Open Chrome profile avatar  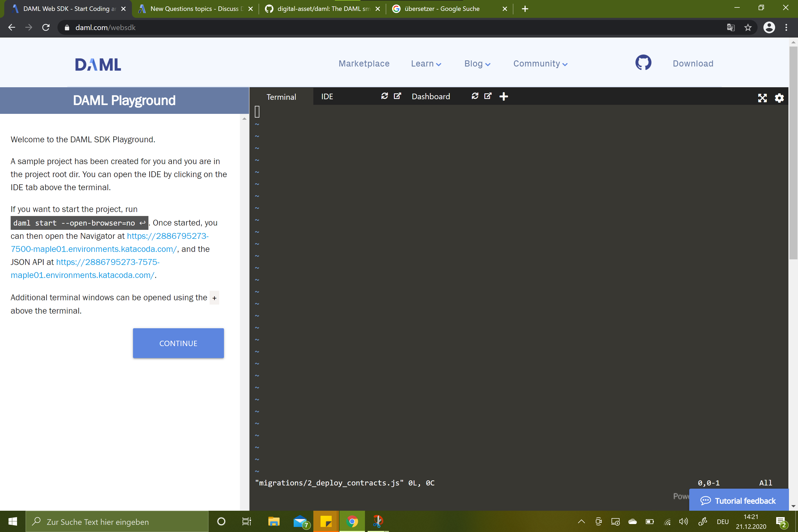coord(769,27)
